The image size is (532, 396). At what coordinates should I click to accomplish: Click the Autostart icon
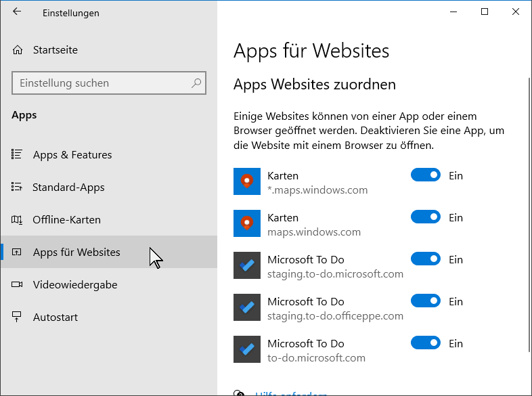(x=17, y=317)
